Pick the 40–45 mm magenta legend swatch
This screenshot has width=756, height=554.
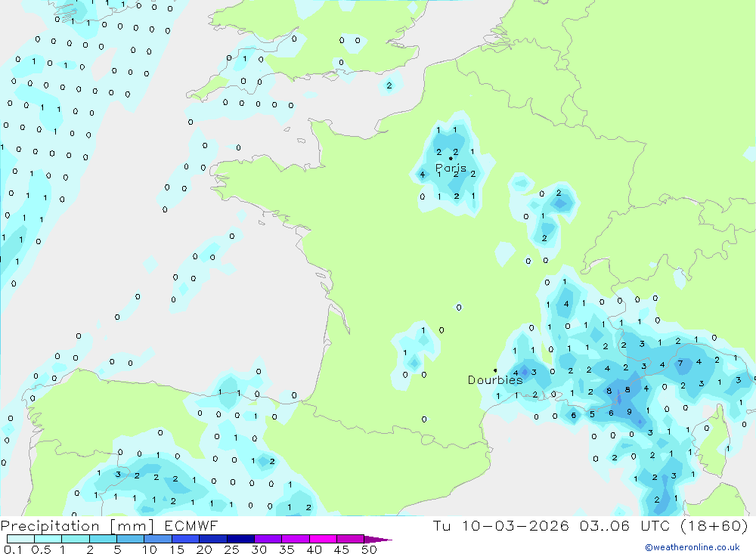coord(323,539)
